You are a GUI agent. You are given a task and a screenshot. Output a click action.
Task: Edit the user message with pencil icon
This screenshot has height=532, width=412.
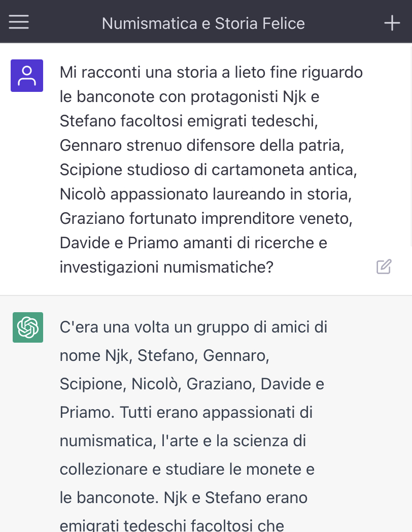(384, 267)
